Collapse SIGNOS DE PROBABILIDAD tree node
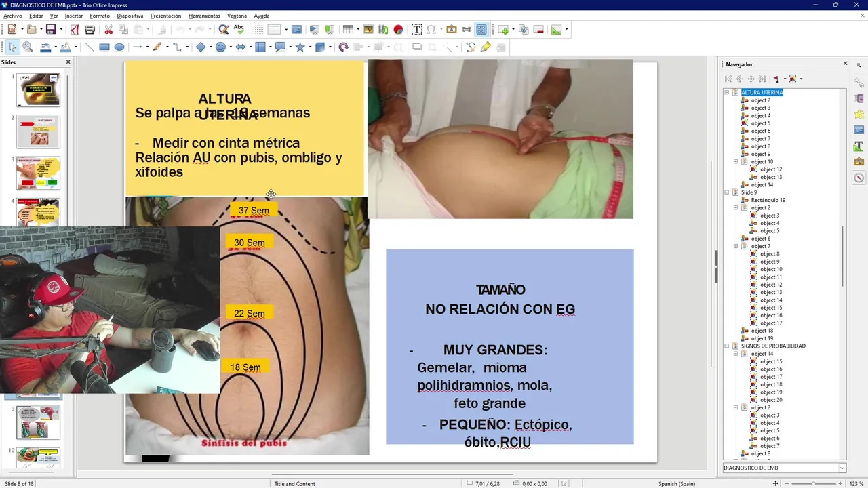Viewport: 868px width, 488px height. (727, 346)
